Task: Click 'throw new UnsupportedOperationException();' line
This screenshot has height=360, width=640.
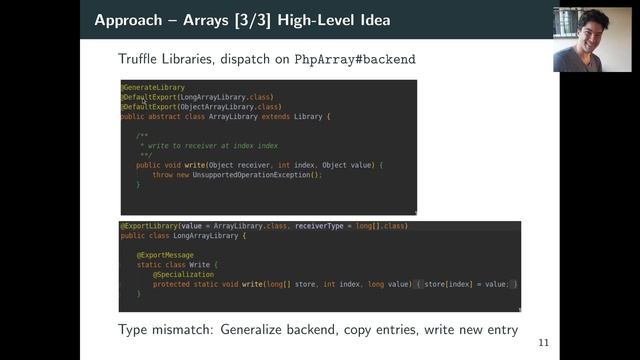Action: [x=237, y=175]
